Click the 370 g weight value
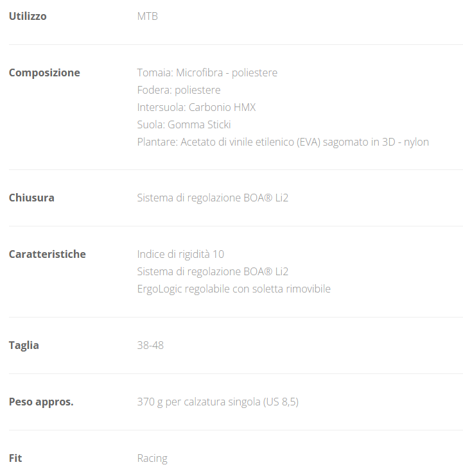The height and width of the screenshot is (476, 463). pos(218,402)
